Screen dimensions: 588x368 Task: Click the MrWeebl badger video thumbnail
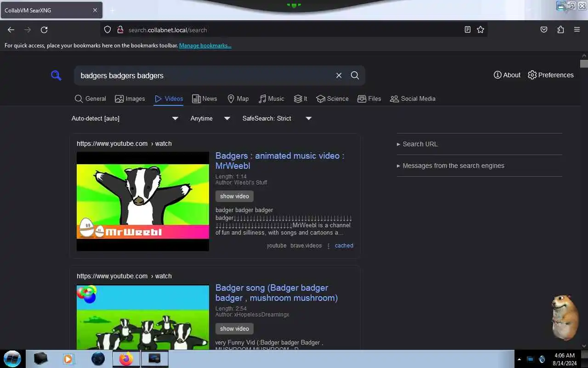143,201
